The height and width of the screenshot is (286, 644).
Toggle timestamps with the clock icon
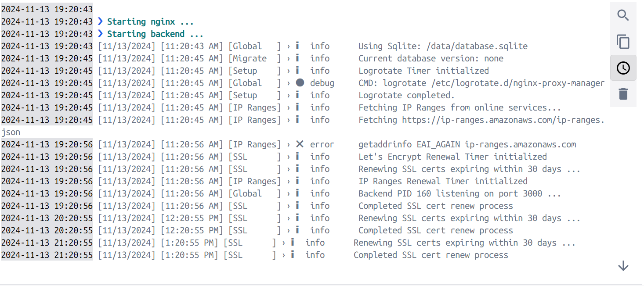click(x=623, y=68)
